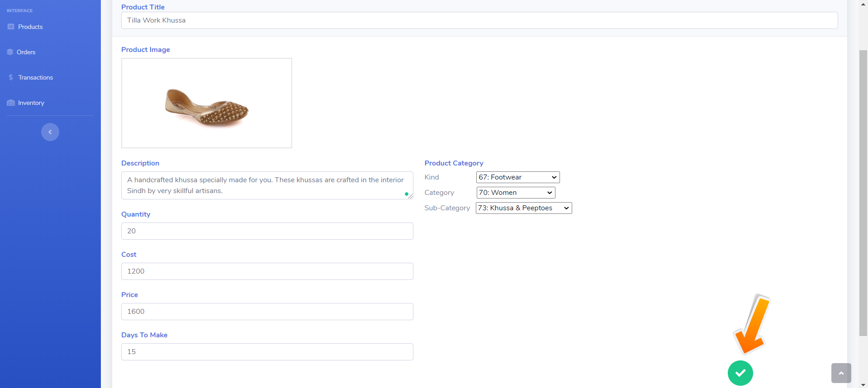Go to the Orders menu item
The image size is (868, 388).
pos(26,52)
